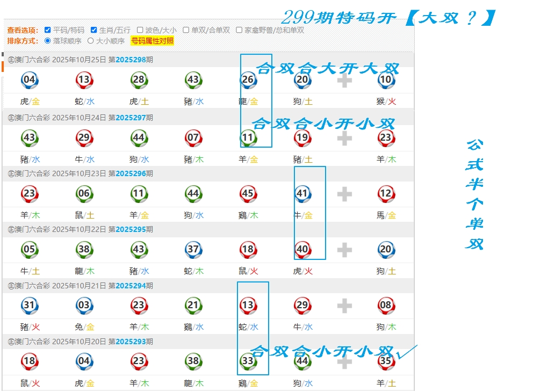Open the 号码属性对照 link

(153, 41)
